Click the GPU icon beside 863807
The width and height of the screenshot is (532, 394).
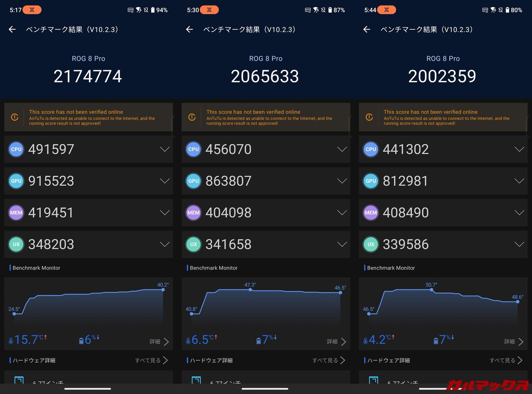tap(193, 181)
